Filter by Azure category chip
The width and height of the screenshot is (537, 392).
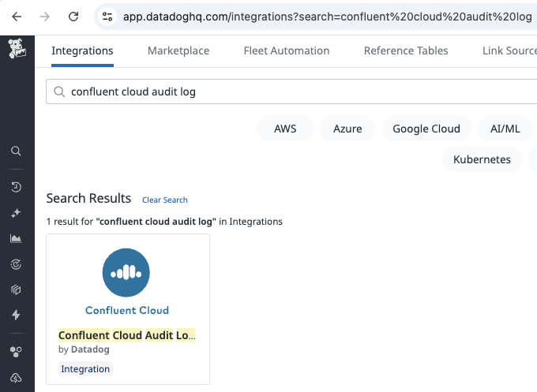tap(347, 129)
